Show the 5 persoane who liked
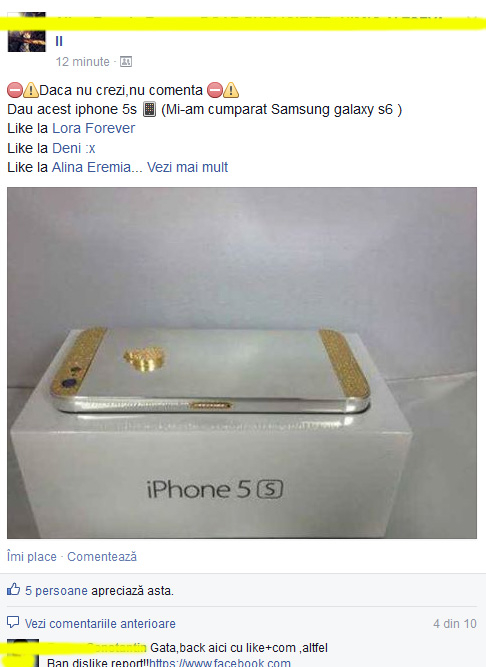486x667 pixels. [56, 591]
